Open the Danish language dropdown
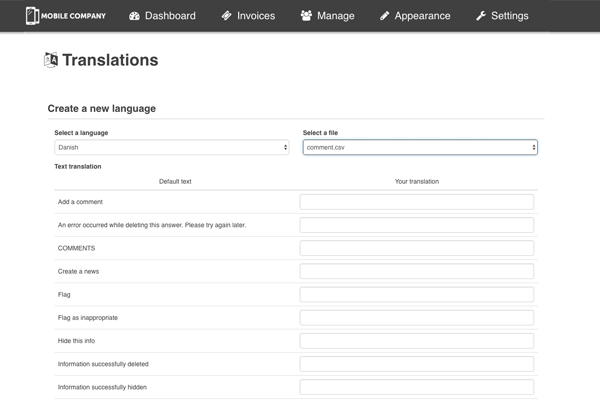Image resolution: width=600 pixels, height=400 pixels. tap(172, 147)
